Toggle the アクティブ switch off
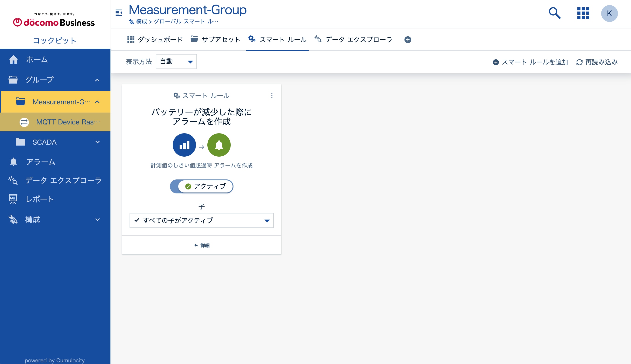The height and width of the screenshot is (364, 631). pos(201,186)
